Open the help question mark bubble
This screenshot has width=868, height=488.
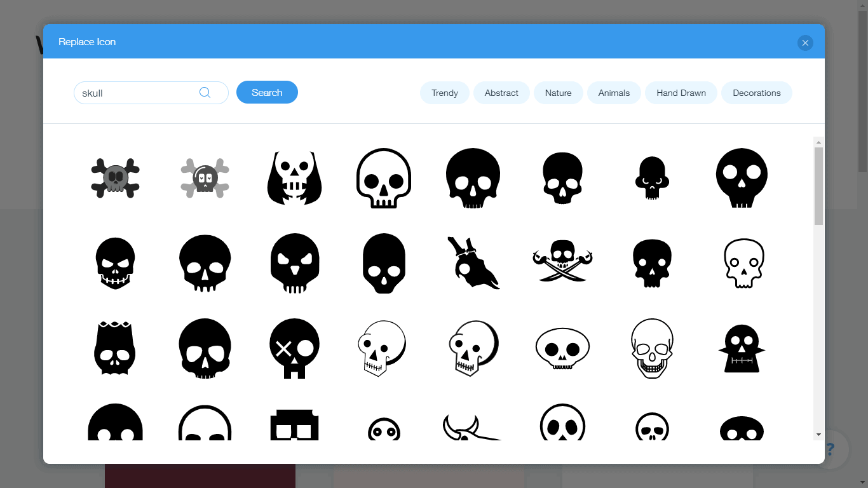click(x=829, y=450)
